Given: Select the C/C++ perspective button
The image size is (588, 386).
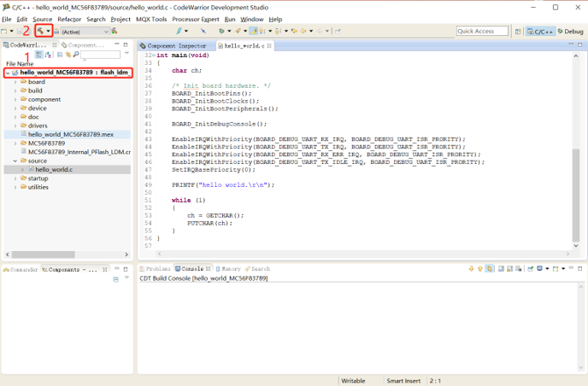Looking at the screenshot, I should [540, 31].
